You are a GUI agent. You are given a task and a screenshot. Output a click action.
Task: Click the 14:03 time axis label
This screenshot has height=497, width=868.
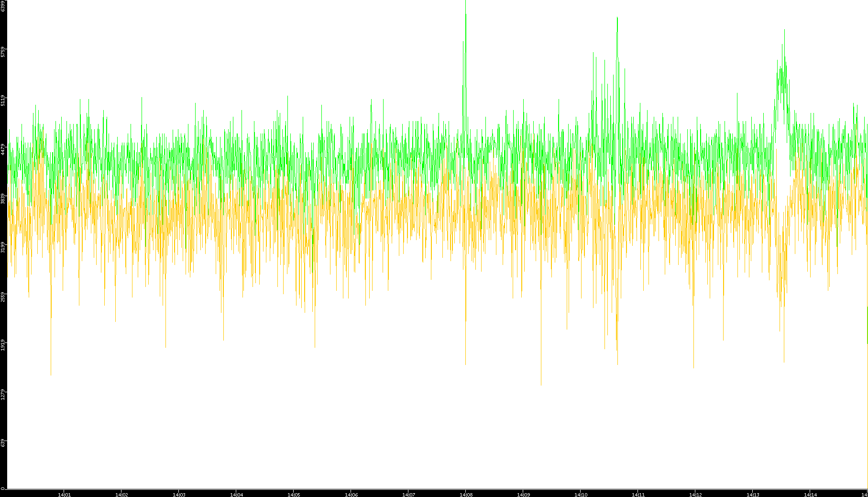[x=179, y=495]
